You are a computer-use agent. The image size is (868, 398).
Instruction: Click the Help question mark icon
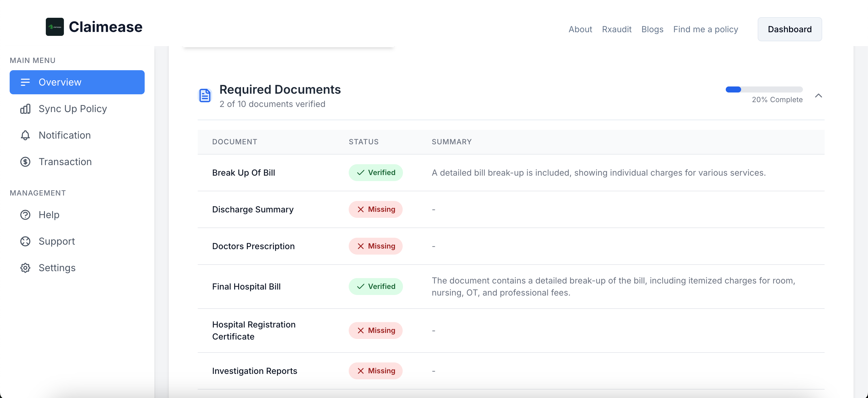pos(25,215)
